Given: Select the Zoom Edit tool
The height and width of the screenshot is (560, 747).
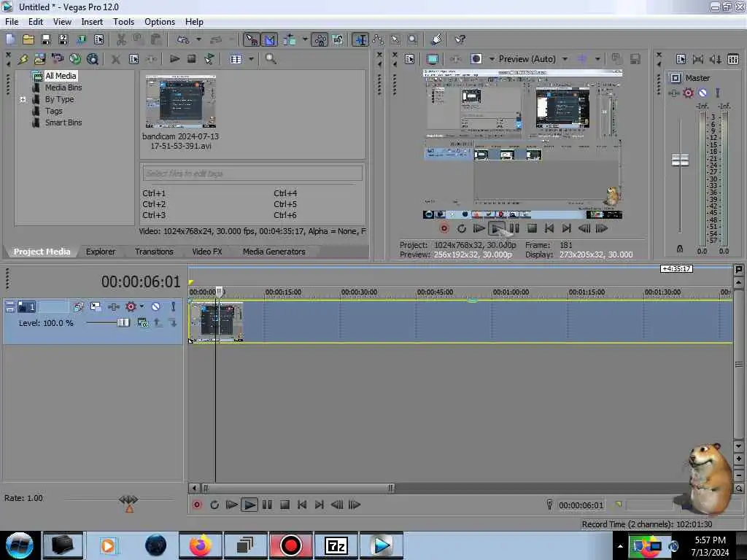Looking at the screenshot, I should coord(413,39).
